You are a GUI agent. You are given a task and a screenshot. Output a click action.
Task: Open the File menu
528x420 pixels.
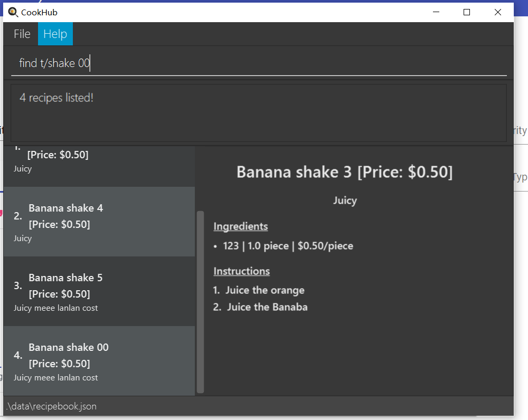pos(22,34)
